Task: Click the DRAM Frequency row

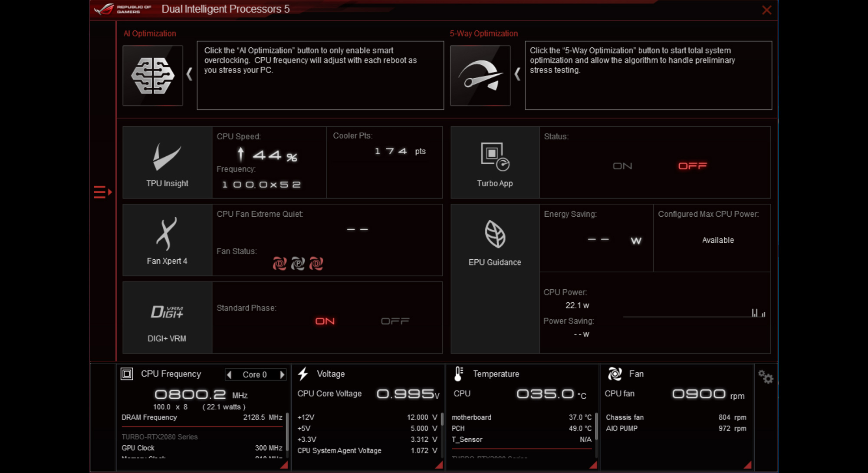Action: tap(202, 417)
